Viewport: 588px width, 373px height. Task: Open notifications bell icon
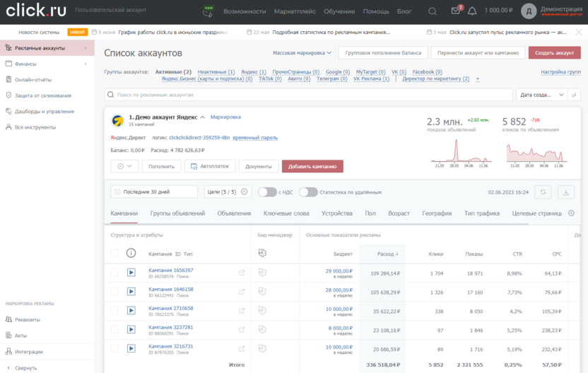(x=472, y=11)
